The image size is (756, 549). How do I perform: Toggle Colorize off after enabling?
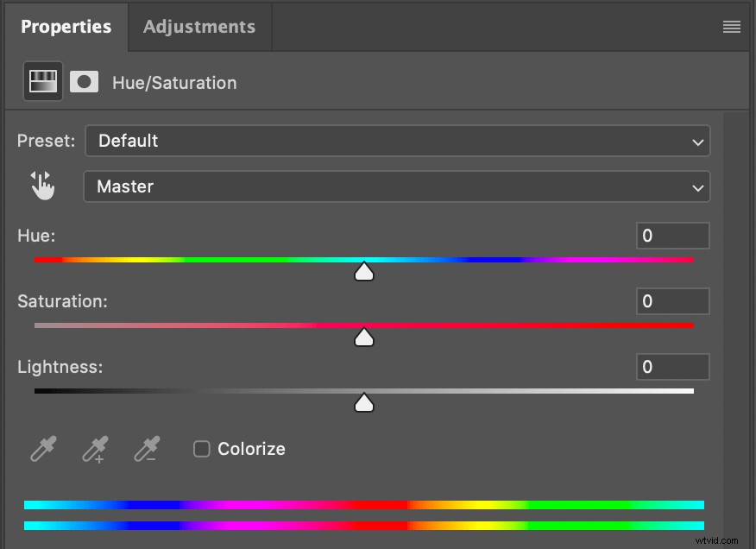point(201,448)
